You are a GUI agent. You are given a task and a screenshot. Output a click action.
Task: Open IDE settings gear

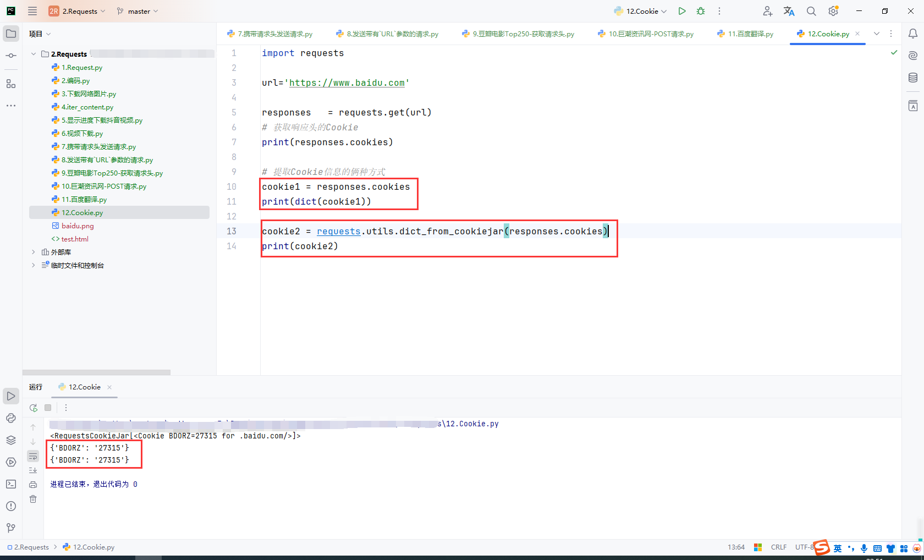[x=833, y=11]
